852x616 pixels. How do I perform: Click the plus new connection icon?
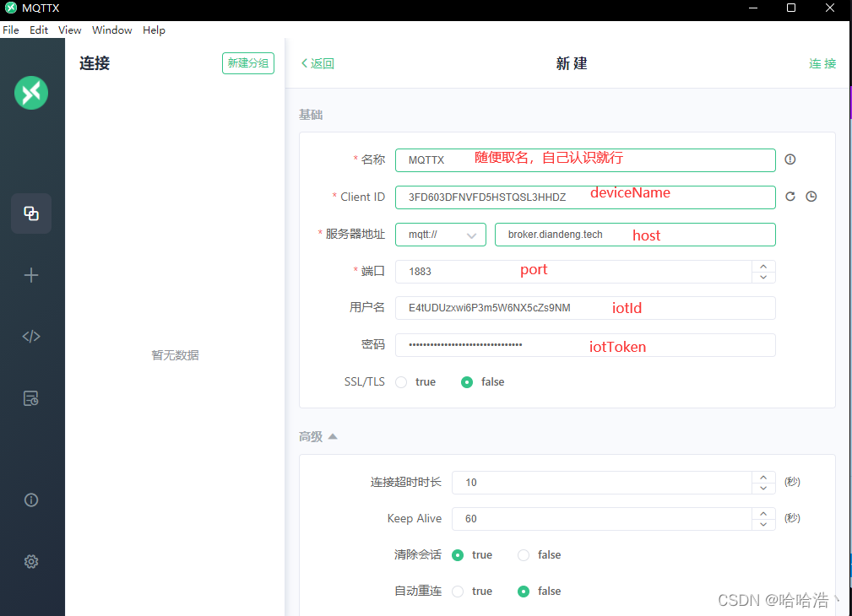pyautogui.click(x=31, y=275)
